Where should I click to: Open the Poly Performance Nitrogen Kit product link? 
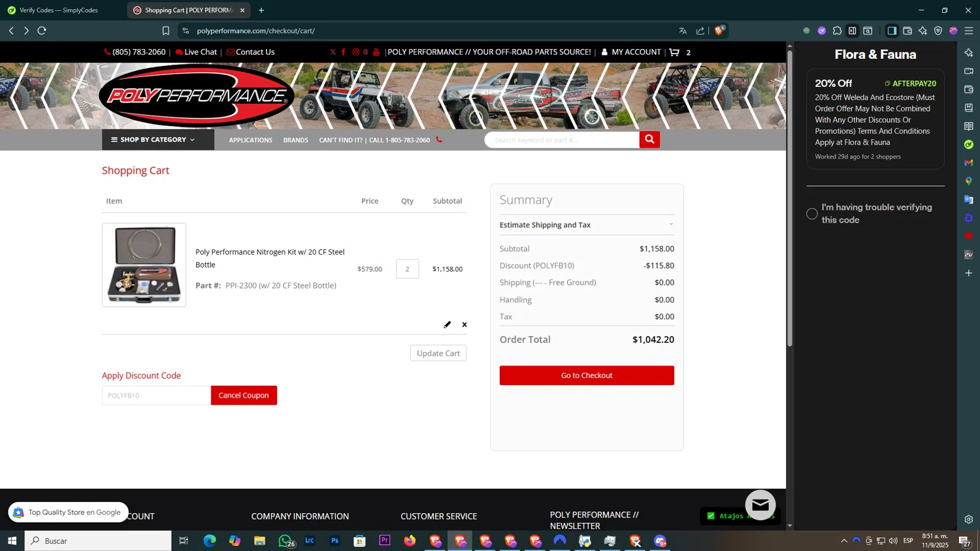tap(270, 259)
